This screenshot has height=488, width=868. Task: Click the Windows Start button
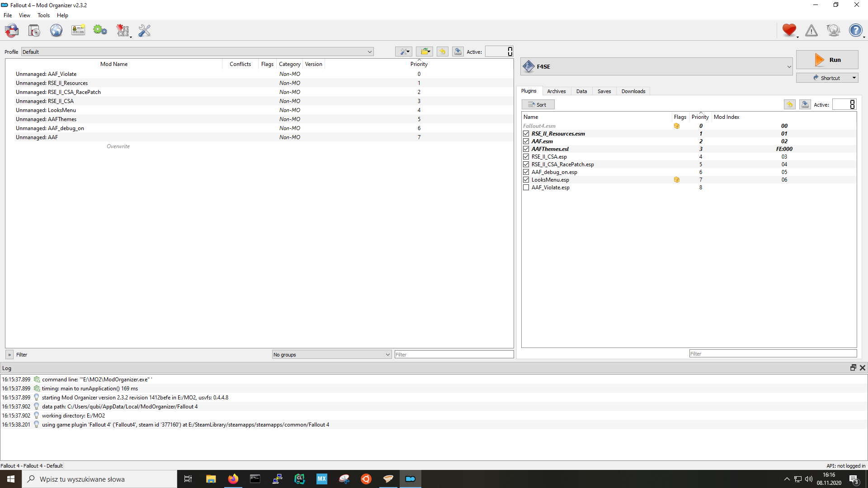(11, 479)
